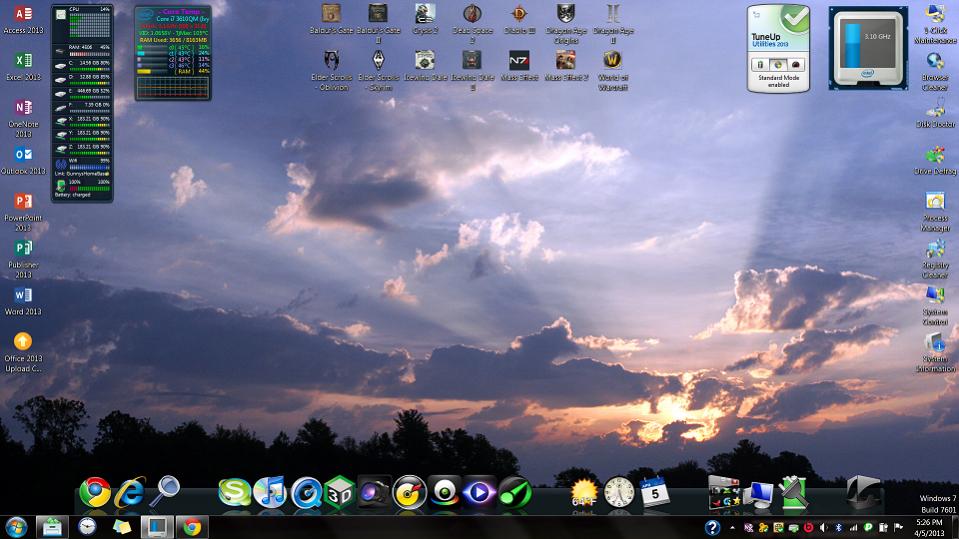Screen dimensions: 959x539
Task: Select the System Information desktop icon
Action: click(x=935, y=352)
